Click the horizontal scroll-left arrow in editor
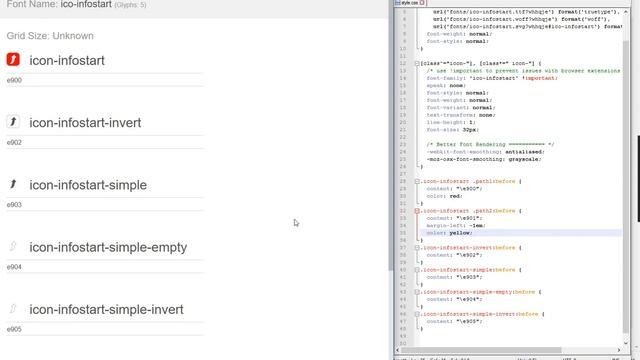The height and width of the screenshot is (360, 640). pyautogui.click(x=398, y=350)
